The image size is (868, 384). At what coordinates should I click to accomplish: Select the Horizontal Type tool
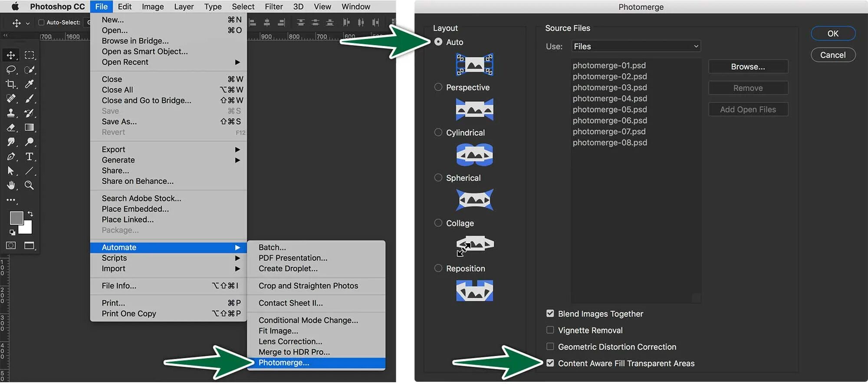point(29,156)
